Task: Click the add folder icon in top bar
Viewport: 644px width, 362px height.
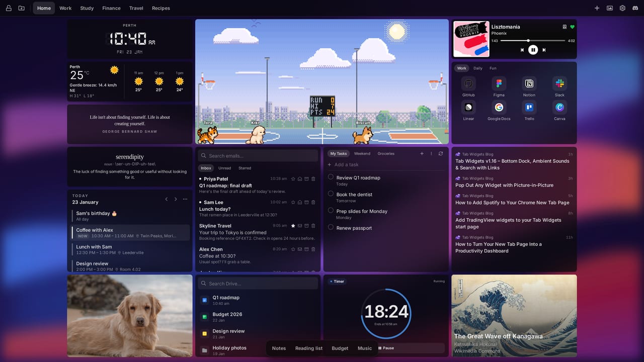Action: pyautogui.click(x=21, y=8)
